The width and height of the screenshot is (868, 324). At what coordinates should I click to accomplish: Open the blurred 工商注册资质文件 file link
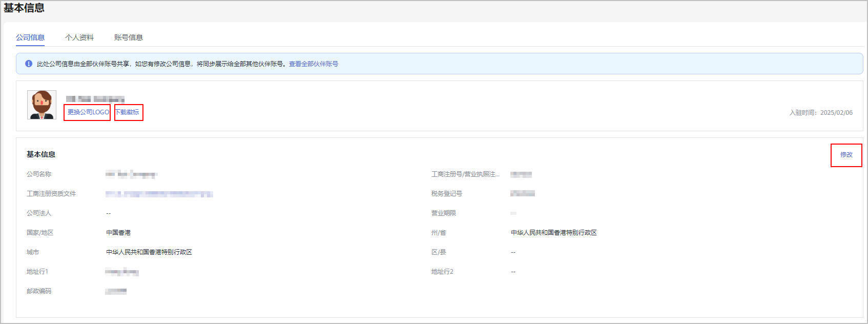point(159,194)
